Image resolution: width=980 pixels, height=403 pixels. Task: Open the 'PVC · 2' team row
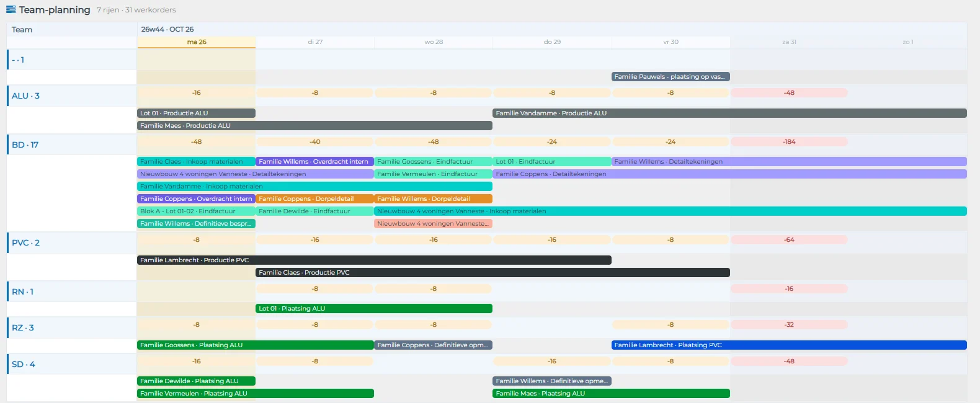(71, 242)
